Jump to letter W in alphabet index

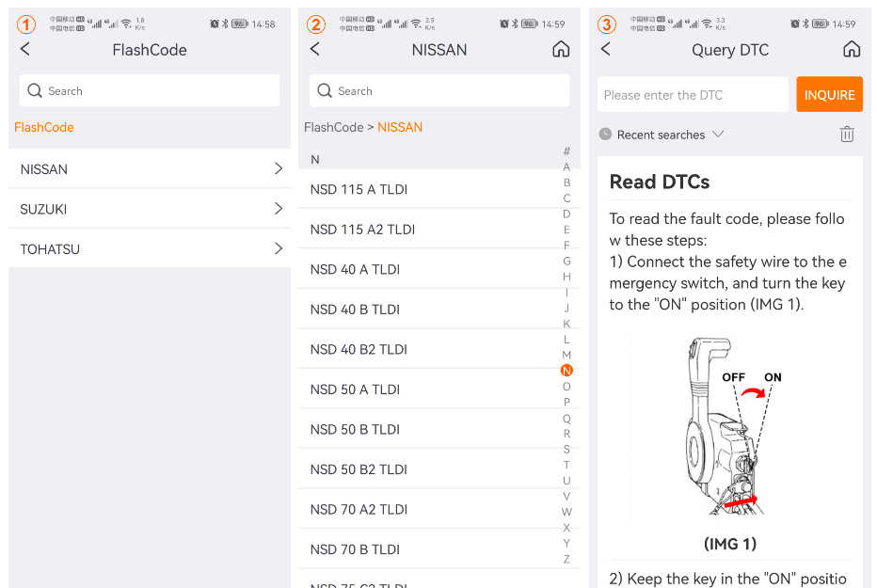click(566, 512)
